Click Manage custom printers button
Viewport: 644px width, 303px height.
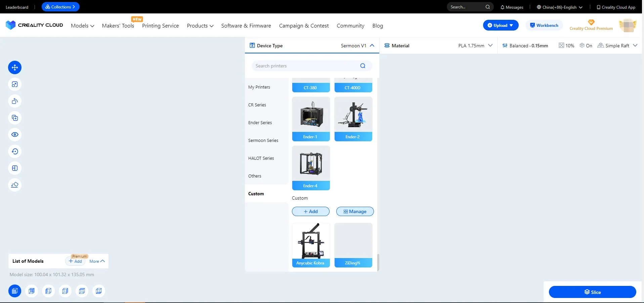(355, 211)
